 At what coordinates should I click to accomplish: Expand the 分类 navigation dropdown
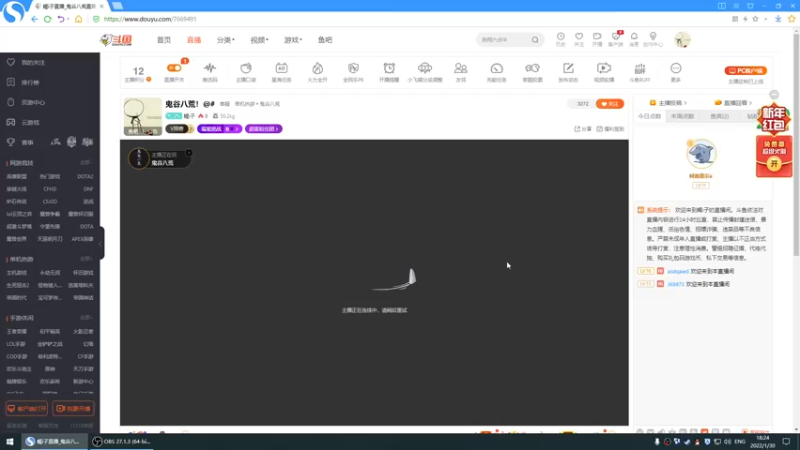tap(226, 40)
